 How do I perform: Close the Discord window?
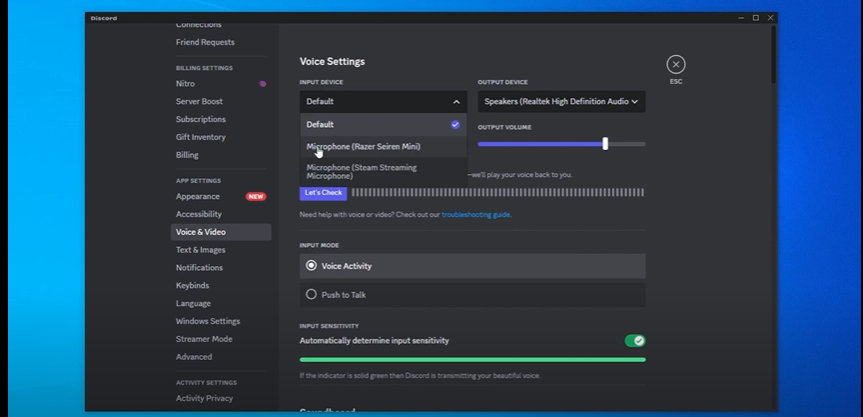771,18
